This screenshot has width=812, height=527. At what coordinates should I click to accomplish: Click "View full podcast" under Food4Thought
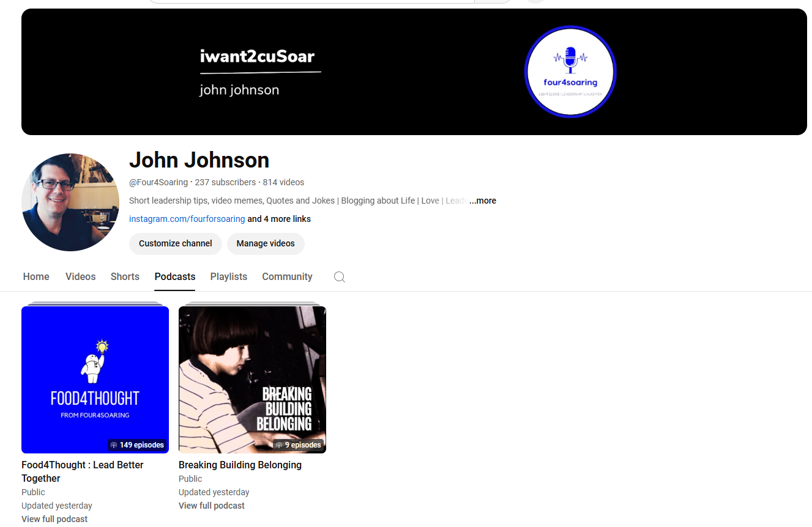[54, 519]
